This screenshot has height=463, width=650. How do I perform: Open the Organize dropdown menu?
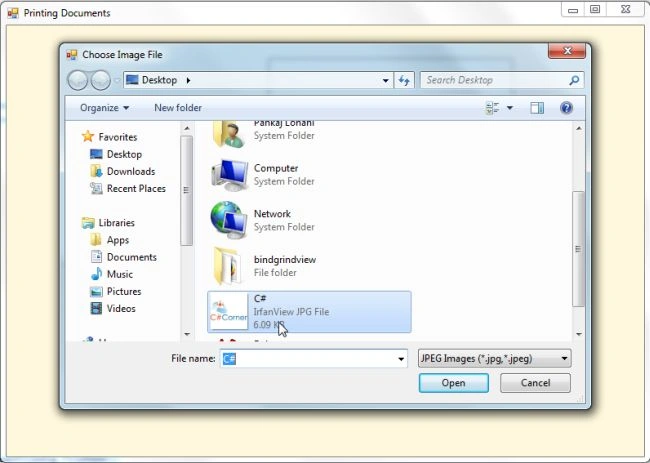[104, 108]
